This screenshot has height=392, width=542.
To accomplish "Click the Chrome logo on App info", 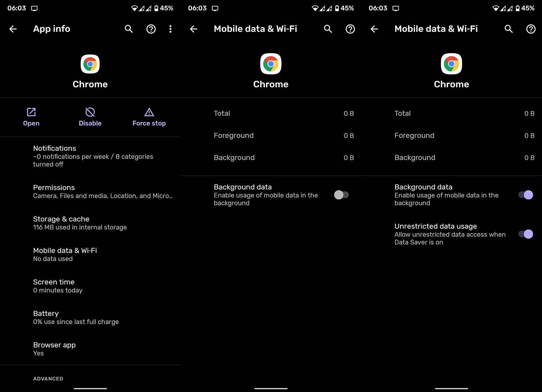I will click(x=90, y=64).
